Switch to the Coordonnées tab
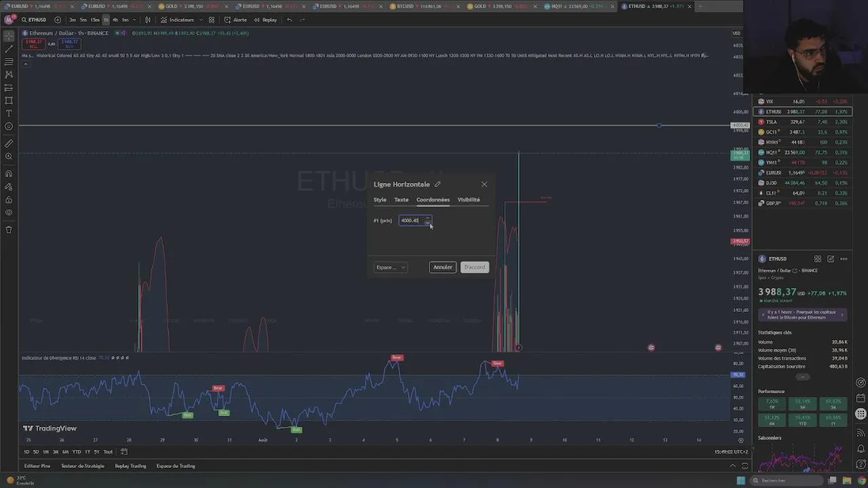 [x=433, y=200]
